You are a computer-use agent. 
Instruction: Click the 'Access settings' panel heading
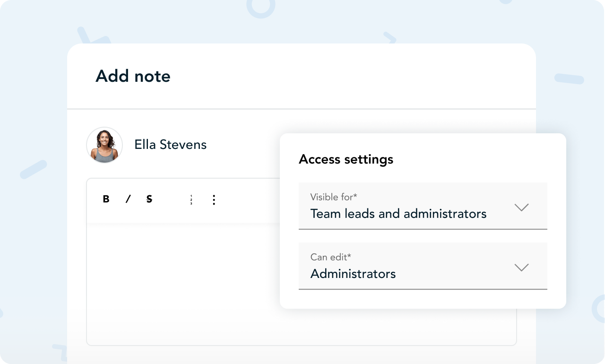[x=346, y=159]
